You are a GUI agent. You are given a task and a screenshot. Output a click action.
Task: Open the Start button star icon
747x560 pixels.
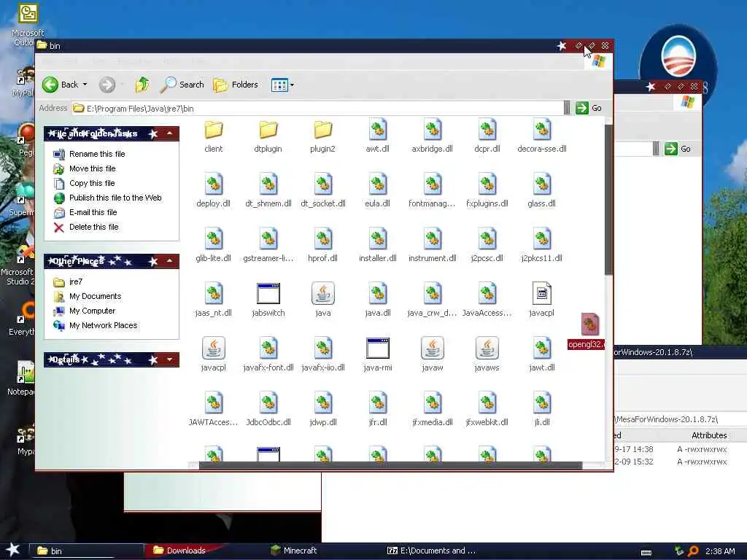pyautogui.click(x=12, y=550)
